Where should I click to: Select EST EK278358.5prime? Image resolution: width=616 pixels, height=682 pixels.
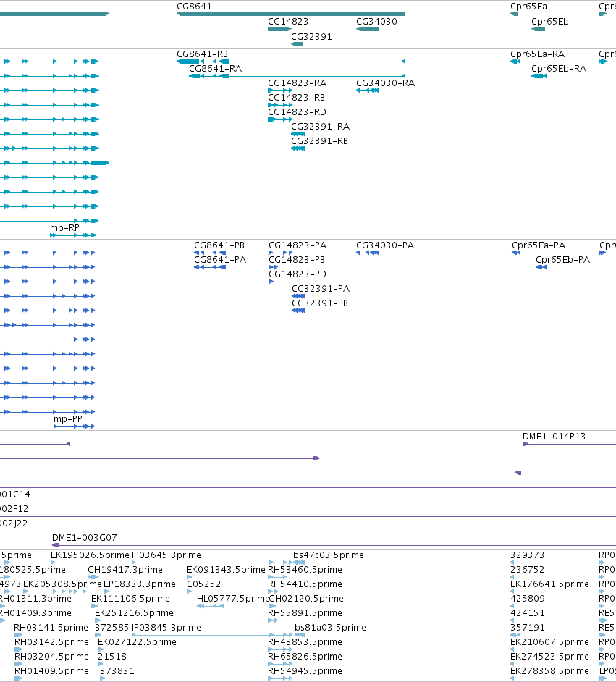[549, 670]
